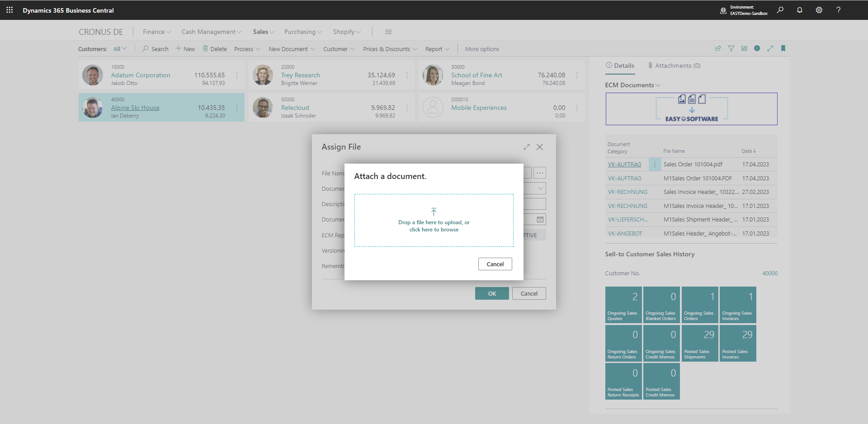Open the Posted Sales Invoices tile

738,343
